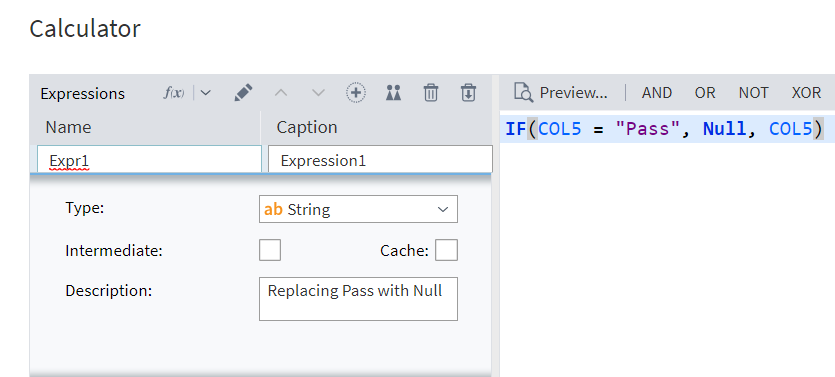Click the Expr1 name field

tap(149, 159)
